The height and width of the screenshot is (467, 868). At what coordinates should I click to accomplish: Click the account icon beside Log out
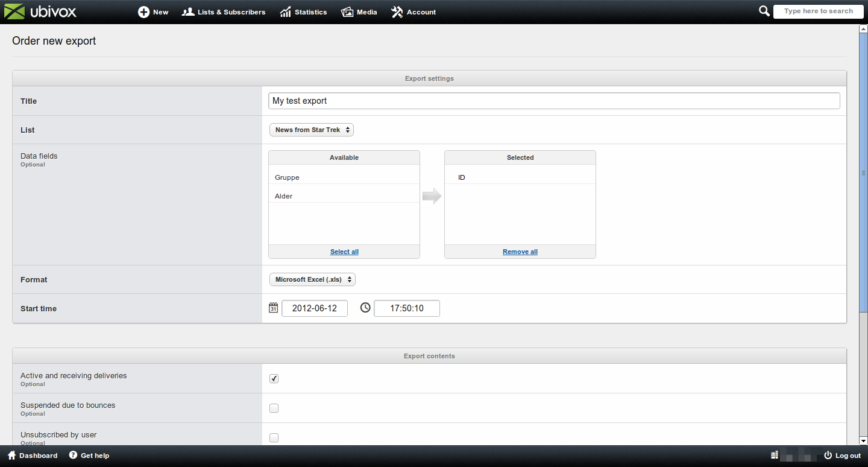point(775,456)
